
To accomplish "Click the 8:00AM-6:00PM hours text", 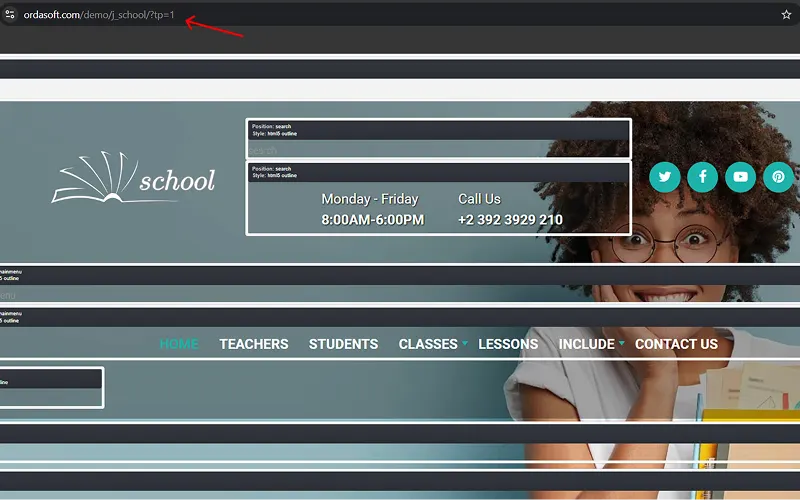I will (x=372, y=220).
